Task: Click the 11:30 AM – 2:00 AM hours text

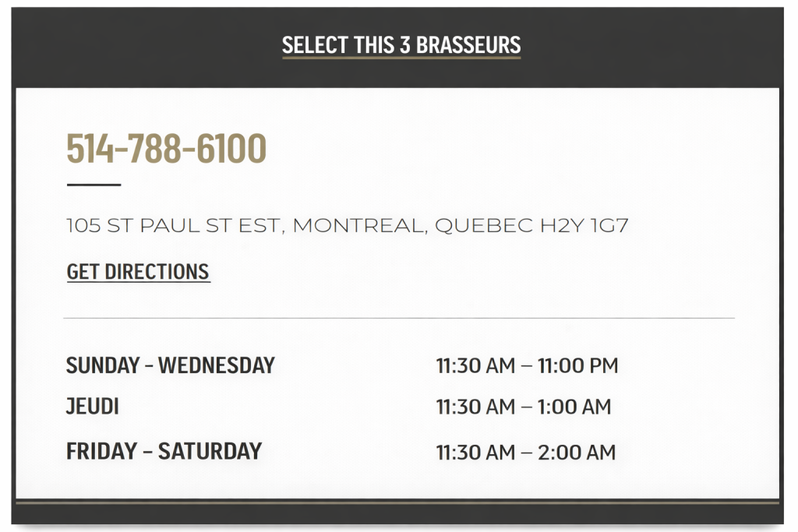Action: click(x=524, y=452)
